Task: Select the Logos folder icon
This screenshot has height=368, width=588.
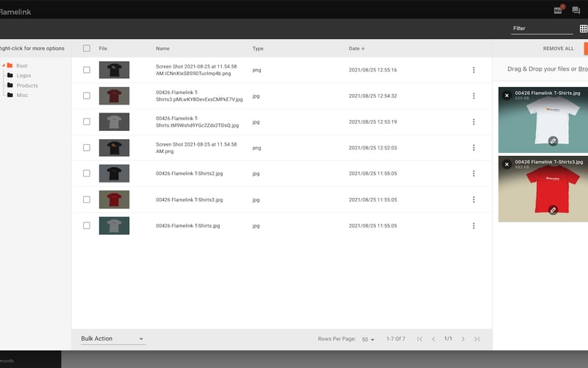Action: (10, 75)
